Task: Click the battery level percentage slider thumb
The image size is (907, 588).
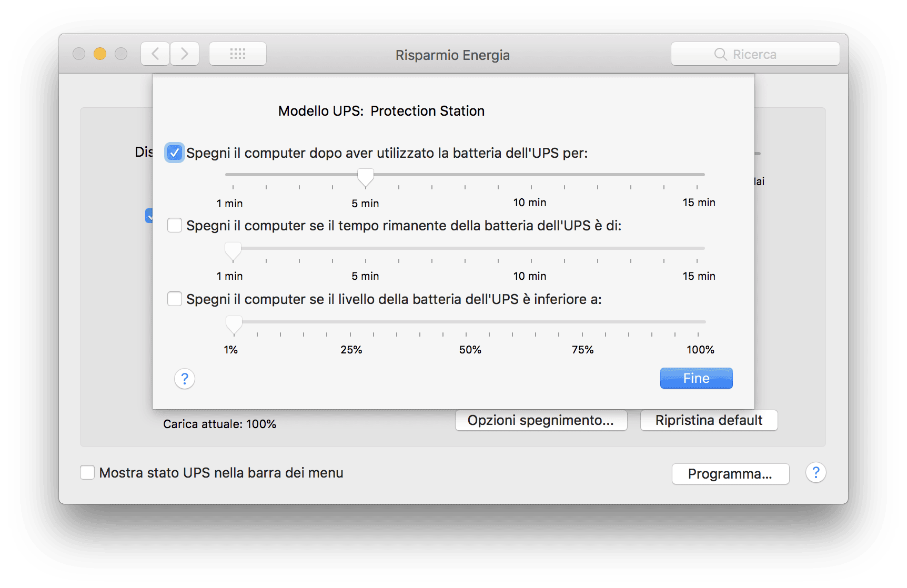Action: pyautogui.click(x=234, y=325)
